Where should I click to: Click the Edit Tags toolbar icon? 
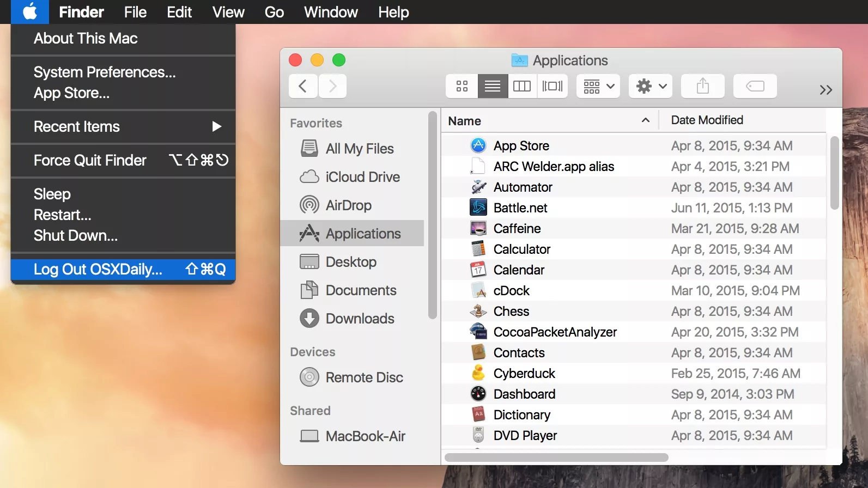(x=755, y=86)
